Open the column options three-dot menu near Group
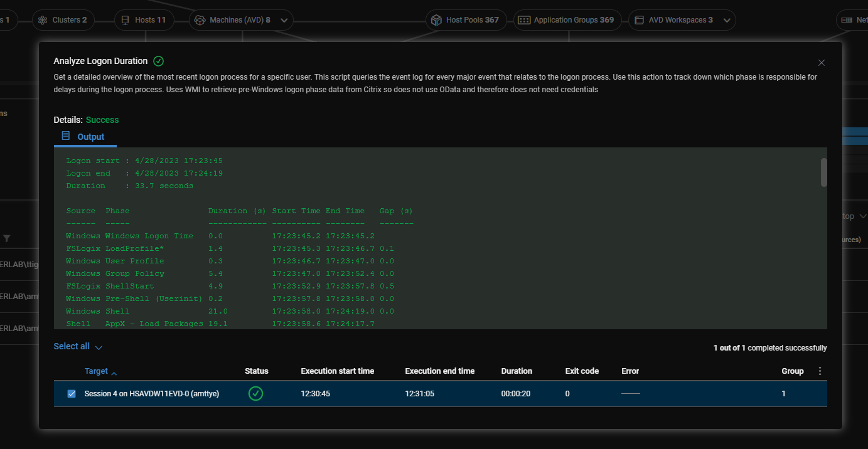Viewport: 868px width, 449px height. [x=820, y=371]
